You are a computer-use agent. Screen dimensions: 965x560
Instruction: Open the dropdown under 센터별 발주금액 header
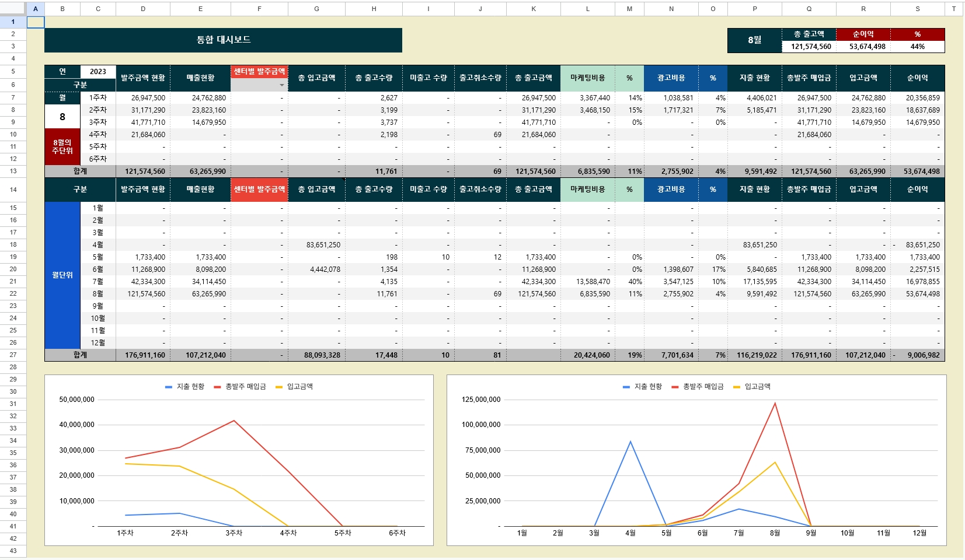[x=281, y=85]
